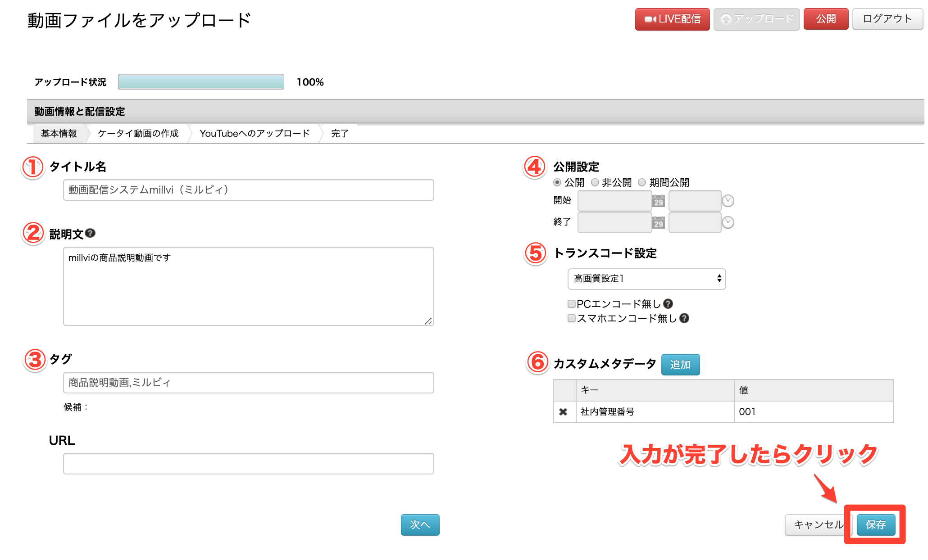Show the 説明文 help tooltip icon
The image size is (928, 560).
click(90, 232)
